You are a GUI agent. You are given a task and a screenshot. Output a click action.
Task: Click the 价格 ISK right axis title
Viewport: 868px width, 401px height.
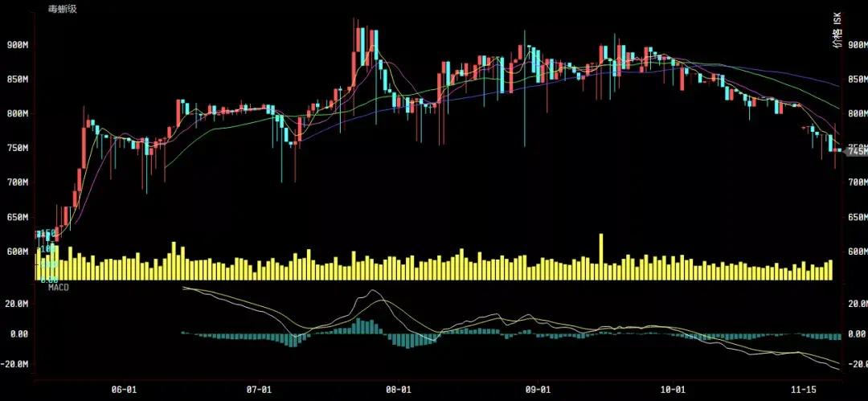click(838, 31)
